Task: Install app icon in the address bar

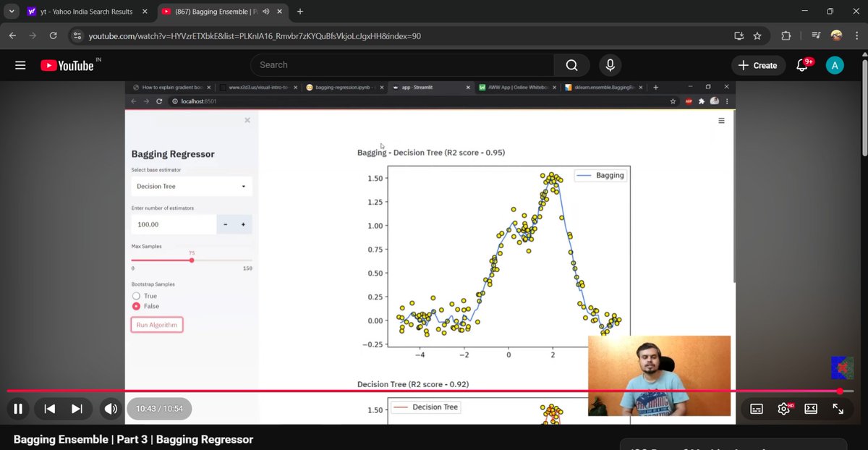Action: click(739, 35)
